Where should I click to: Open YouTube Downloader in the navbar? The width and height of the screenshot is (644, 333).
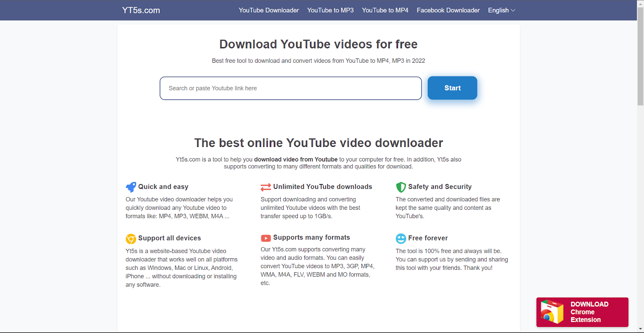click(269, 10)
